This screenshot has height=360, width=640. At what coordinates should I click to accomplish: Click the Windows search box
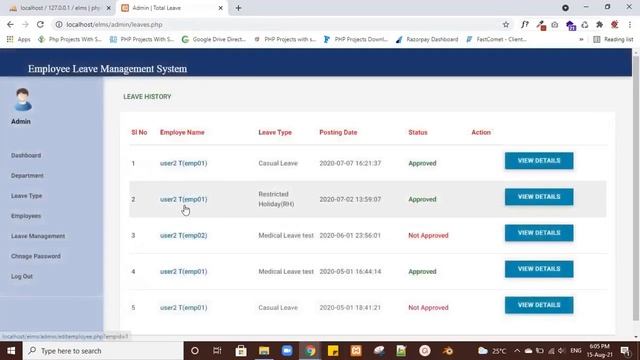point(103,351)
